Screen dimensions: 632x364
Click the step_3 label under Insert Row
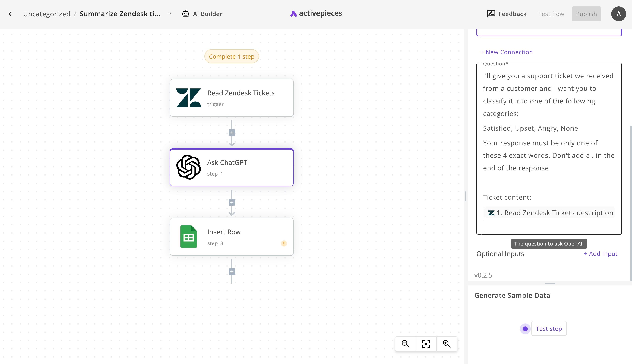pyautogui.click(x=215, y=243)
